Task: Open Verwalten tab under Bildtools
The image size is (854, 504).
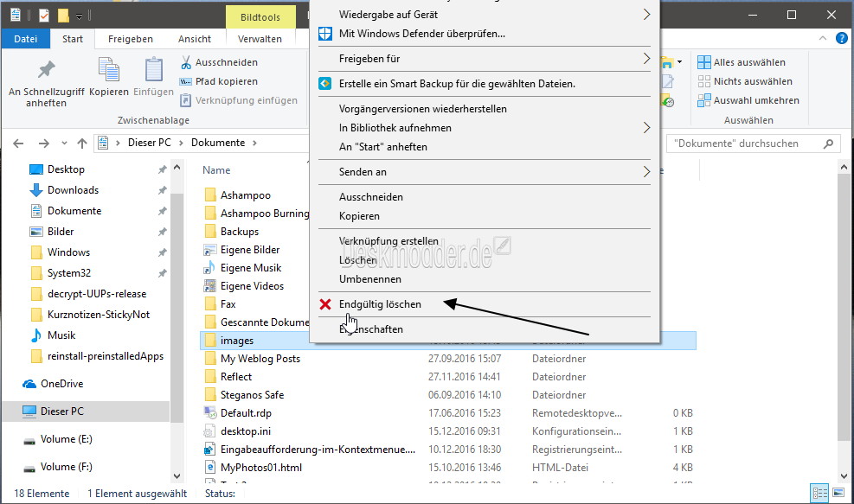Action: click(260, 39)
